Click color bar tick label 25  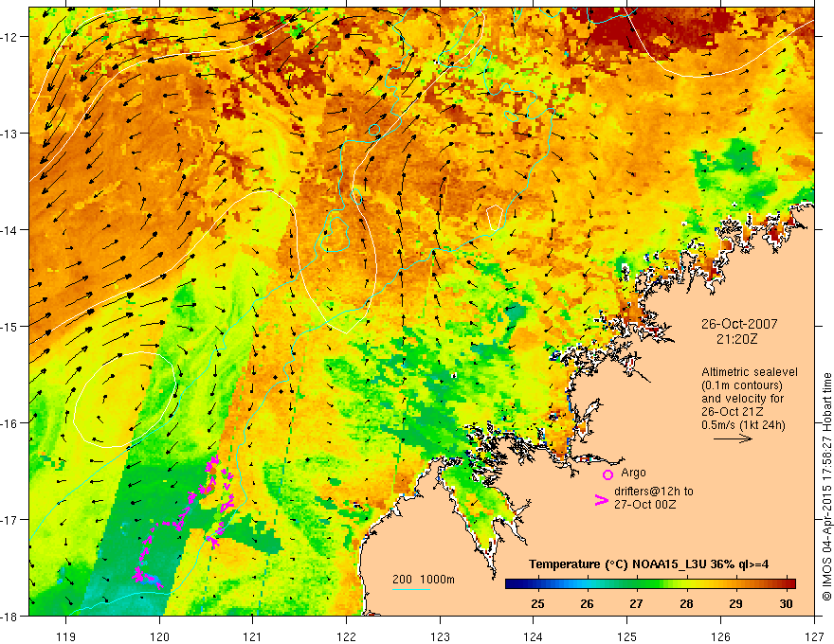tap(537, 603)
